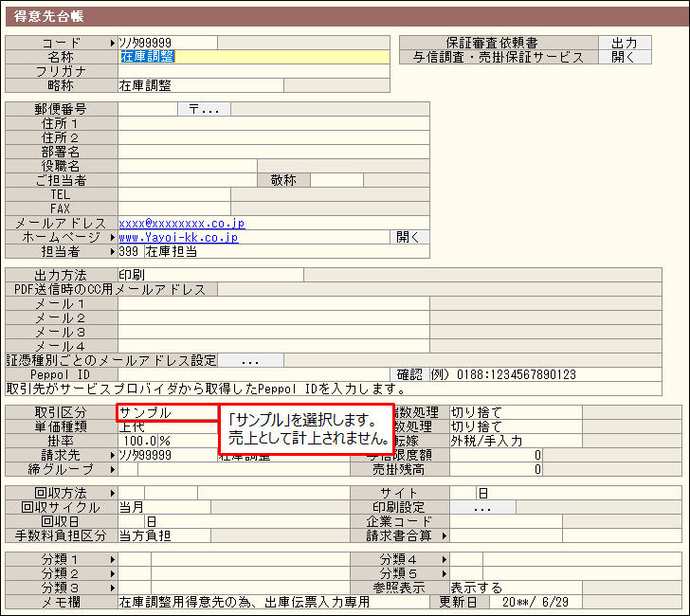Click the Peppol ID input field
This screenshot has width=690, height=616.
254,375
